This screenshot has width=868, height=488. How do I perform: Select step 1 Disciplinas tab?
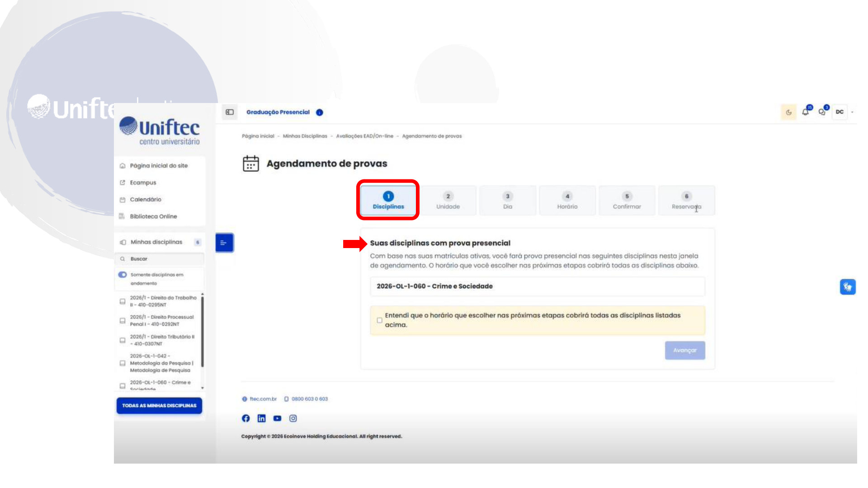coord(388,200)
